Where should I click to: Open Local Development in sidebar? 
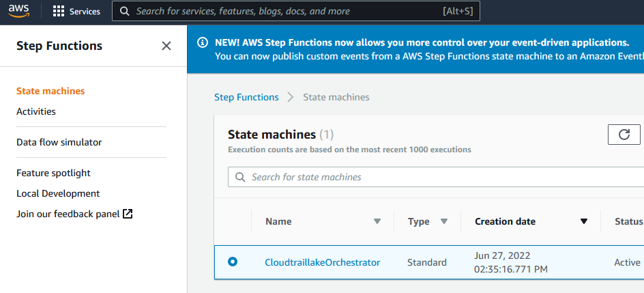coord(58,193)
